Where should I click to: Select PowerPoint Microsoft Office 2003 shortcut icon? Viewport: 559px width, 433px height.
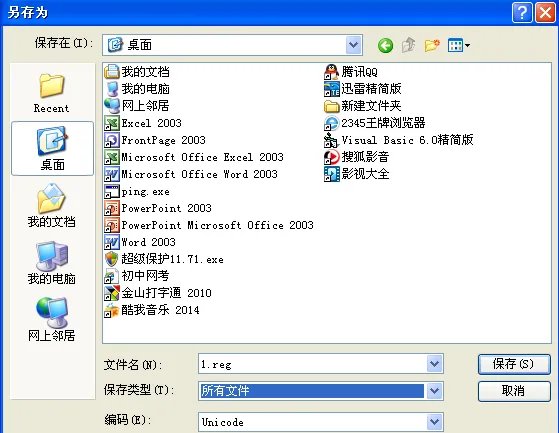coord(112,225)
